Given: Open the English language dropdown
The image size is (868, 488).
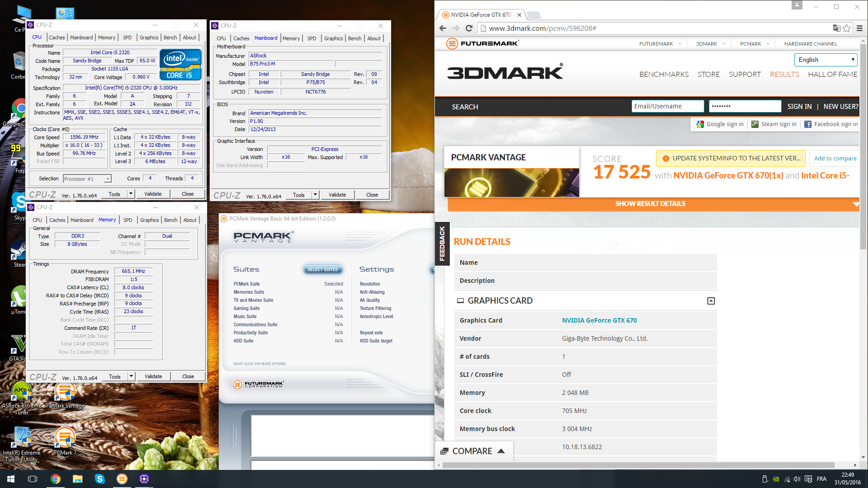Looking at the screenshot, I should 826,60.
